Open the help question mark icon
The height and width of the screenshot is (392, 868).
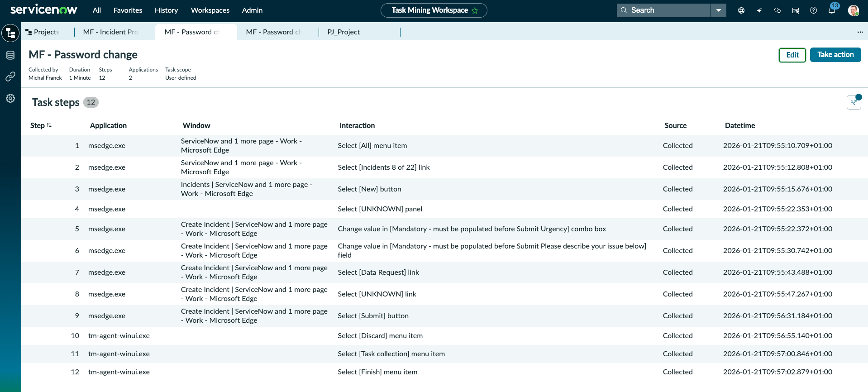pos(814,10)
